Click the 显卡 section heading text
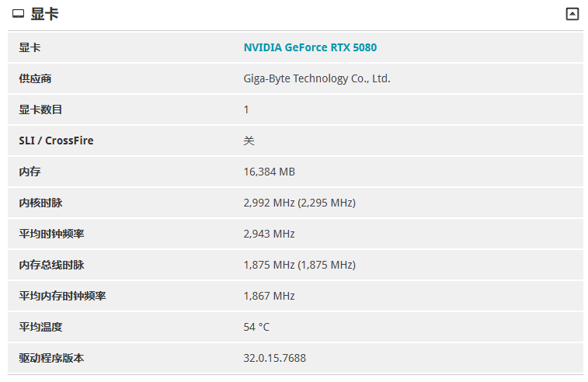 (x=44, y=14)
